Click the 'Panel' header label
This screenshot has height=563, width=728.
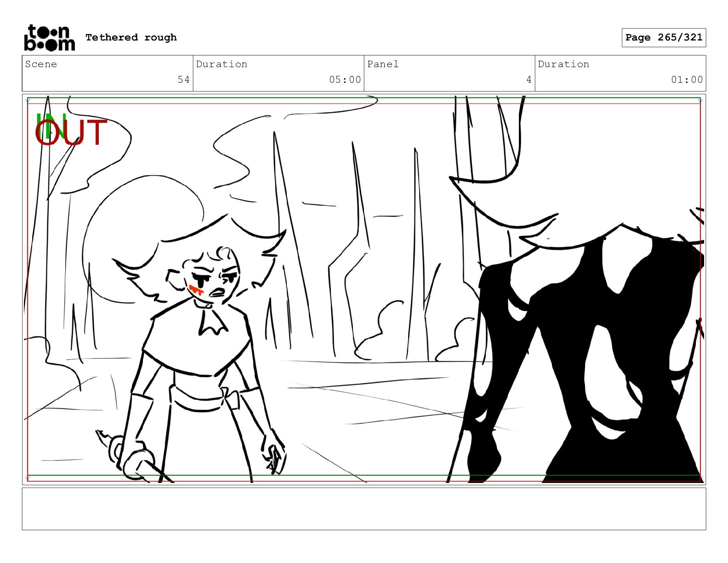coord(382,64)
